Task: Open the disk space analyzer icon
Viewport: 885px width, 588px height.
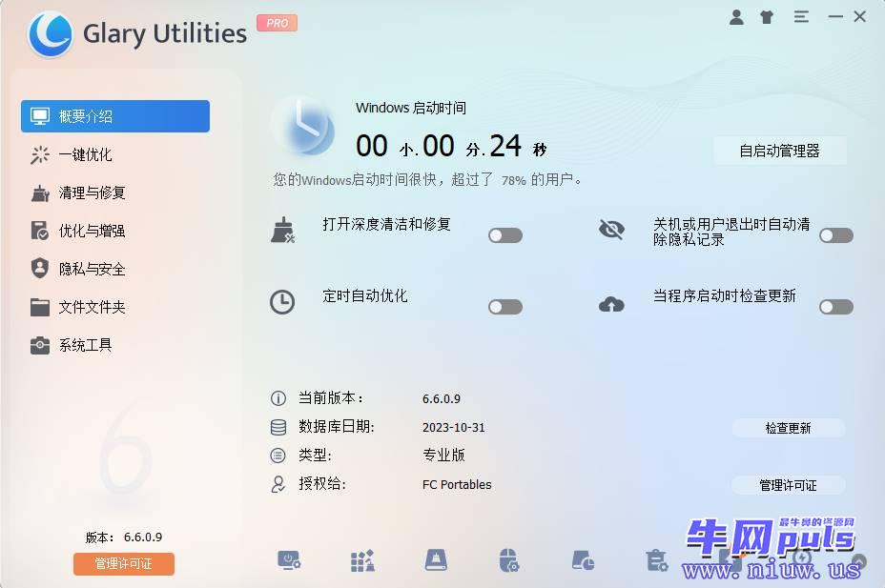Action: click(583, 561)
